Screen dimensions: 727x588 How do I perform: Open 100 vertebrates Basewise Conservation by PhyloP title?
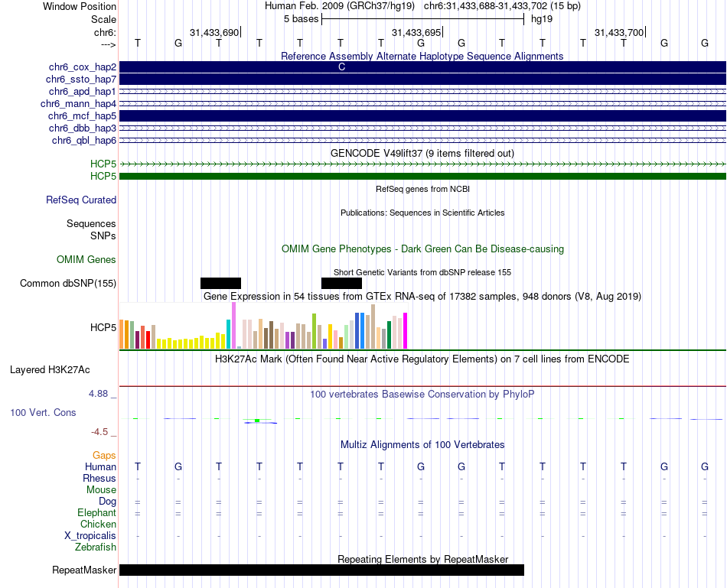[x=422, y=395]
